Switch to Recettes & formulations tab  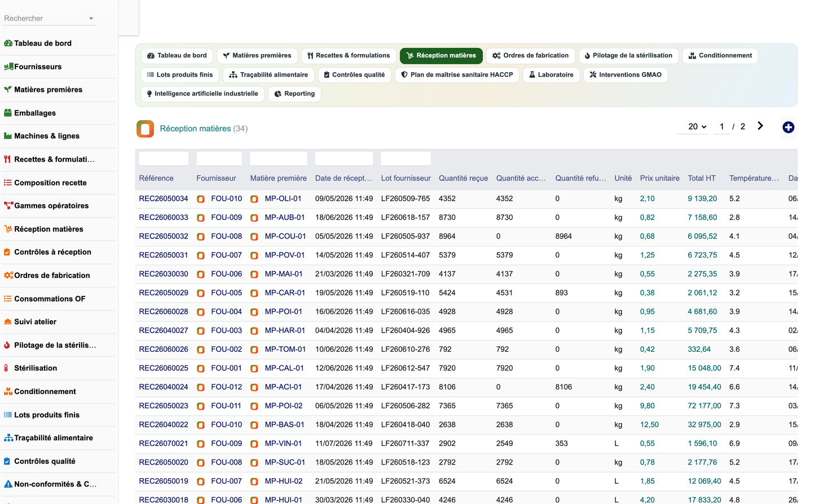click(x=349, y=56)
